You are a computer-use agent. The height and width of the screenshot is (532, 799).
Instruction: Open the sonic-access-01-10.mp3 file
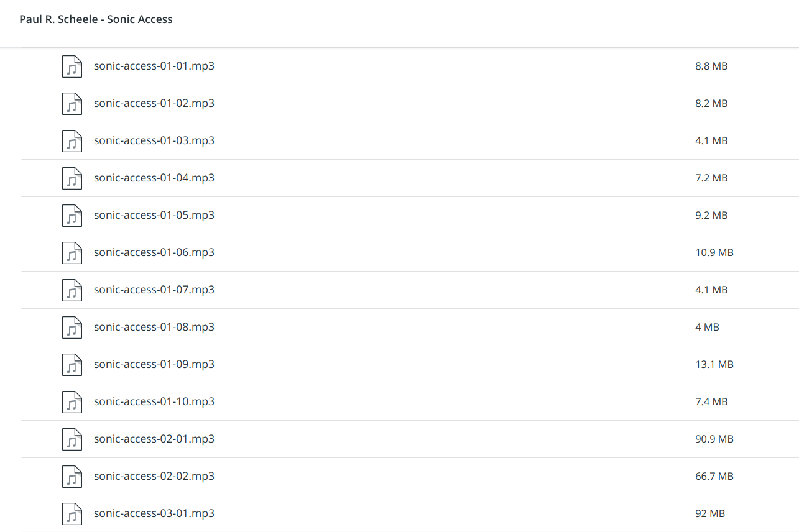pos(154,401)
